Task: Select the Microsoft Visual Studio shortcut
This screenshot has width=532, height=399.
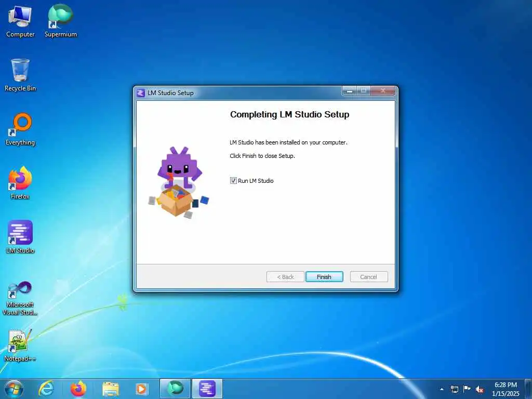Action: (x=20, y=298)
